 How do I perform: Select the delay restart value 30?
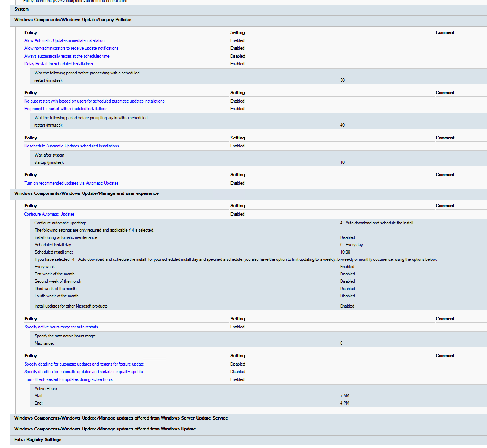[342, 80]
